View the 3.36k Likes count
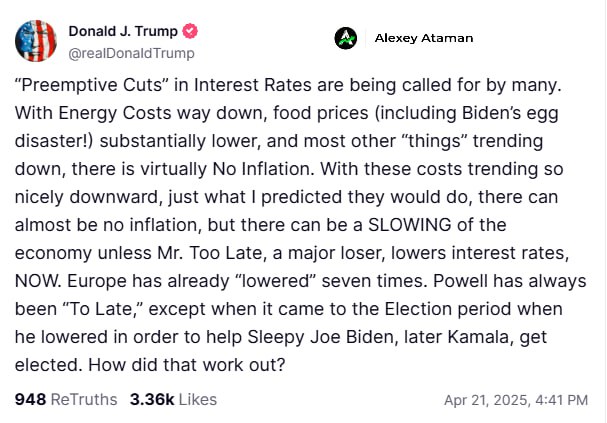607x423 pixels. [x=173, y=399]
